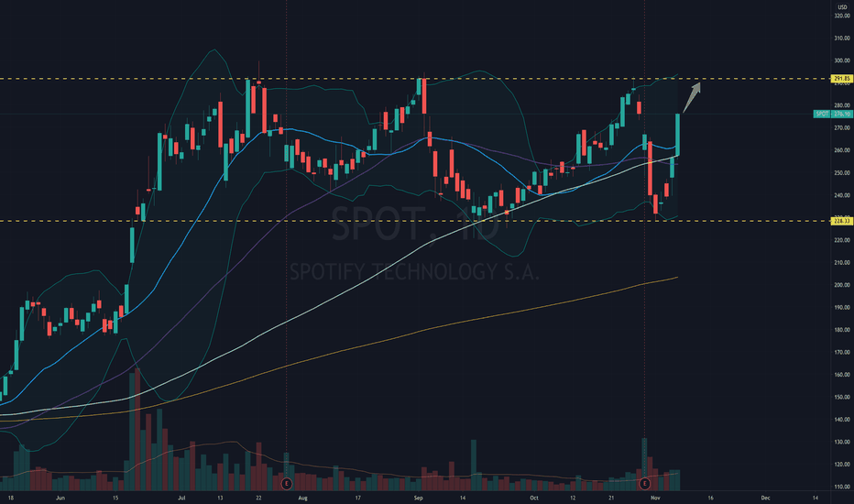The width and height of the screenshot is (854, 504).
Task: Click the 300.00 price axis label
Action: tap(841, 60)
